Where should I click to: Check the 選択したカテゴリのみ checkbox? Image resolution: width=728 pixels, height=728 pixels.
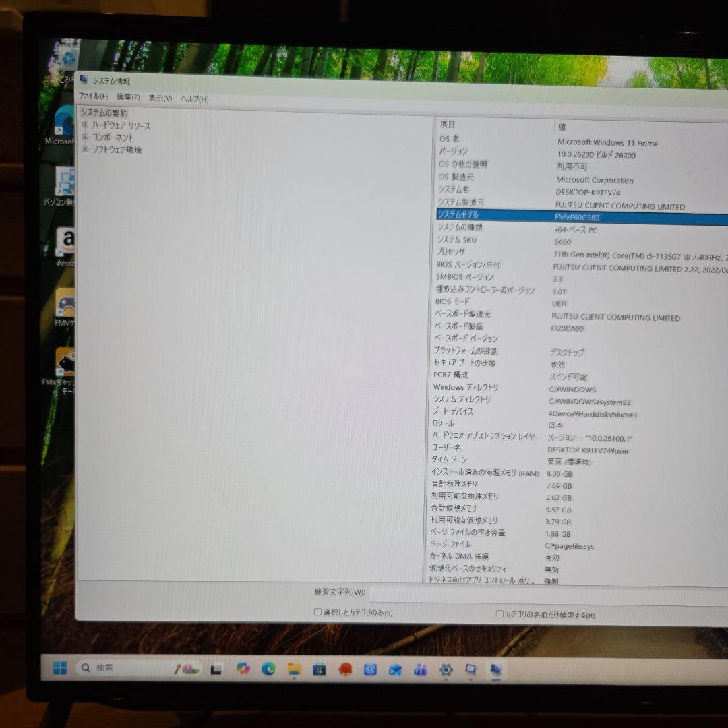pos(317,613)
